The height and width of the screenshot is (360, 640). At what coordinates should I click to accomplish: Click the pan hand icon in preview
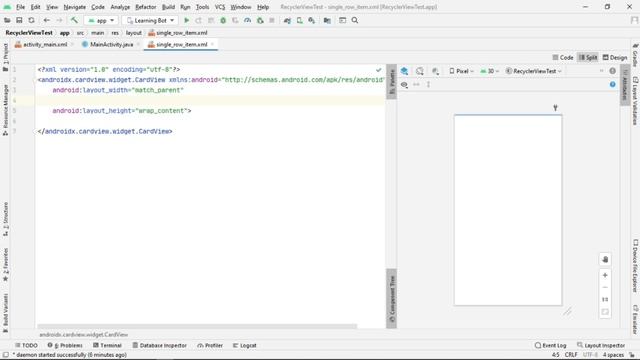[605, 260]
